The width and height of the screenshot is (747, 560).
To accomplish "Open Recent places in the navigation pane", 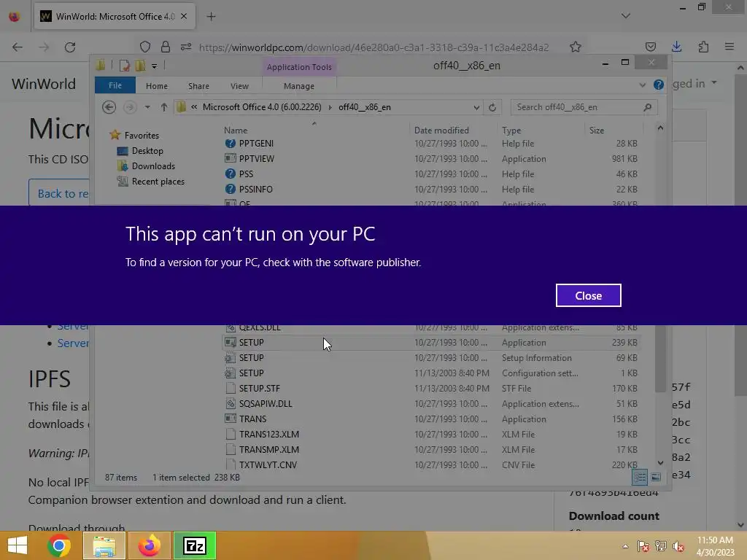I will click(158, 181).
